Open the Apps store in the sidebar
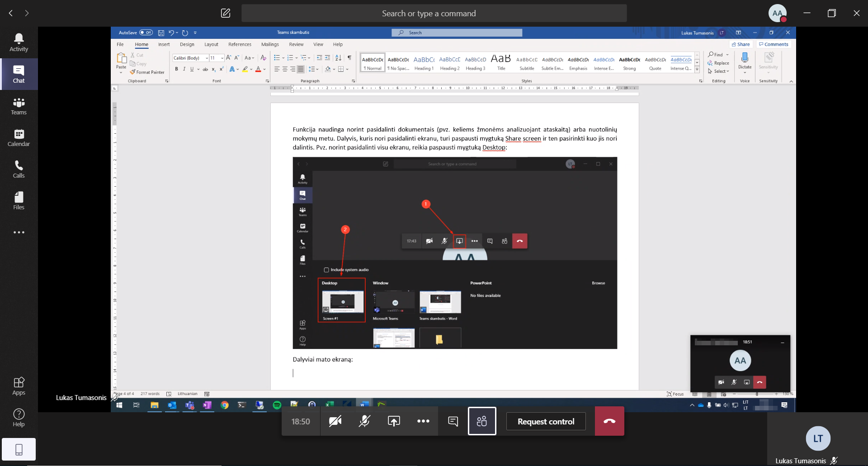The image size is (868, 466). pyautogui.click(x=19, y=386)
